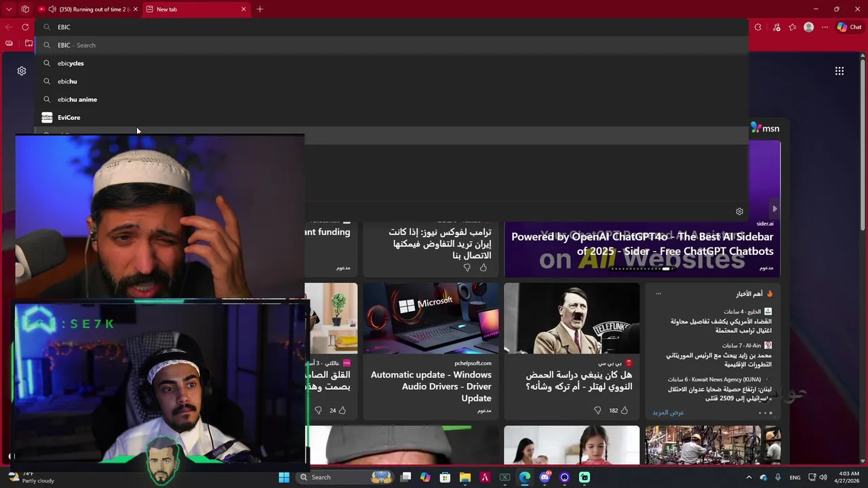Open the Al-Ain Mohammed bin Zayed headline
This screenshot has height=488, width=868.
point(719,360)
